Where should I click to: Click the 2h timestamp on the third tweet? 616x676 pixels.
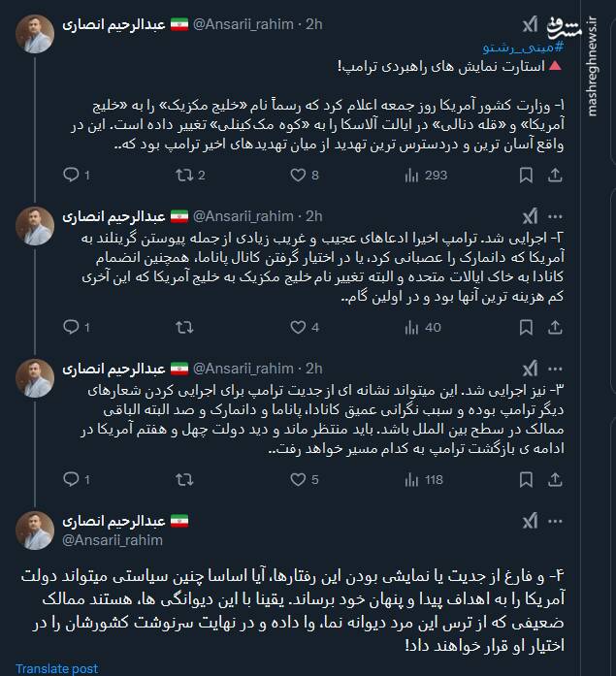[x=313, y=369]
